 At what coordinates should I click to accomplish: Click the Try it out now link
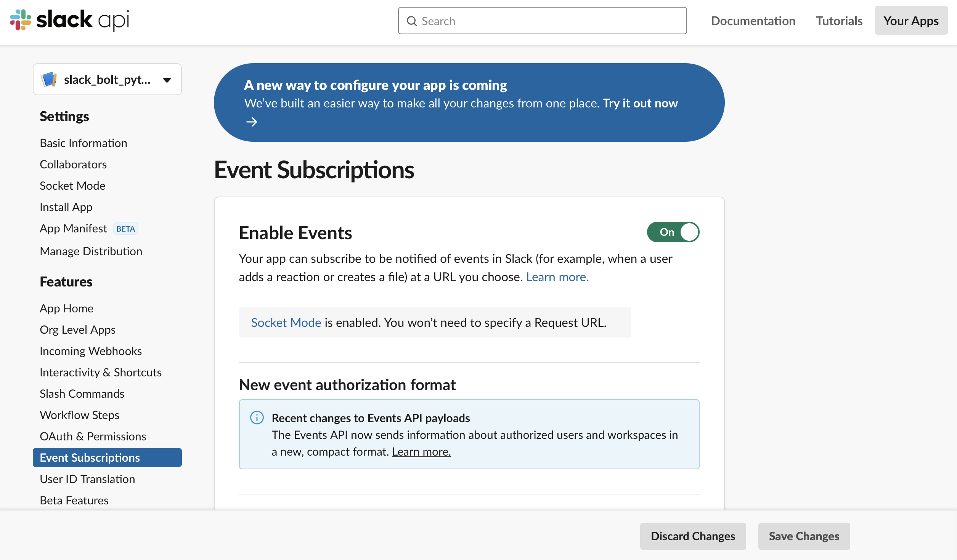coord(640,103)
